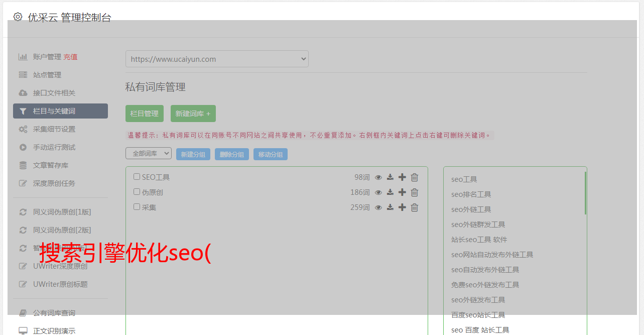The image size is (644, 335).
Task: Click the 移动分组 button
Action: (x=271, y=154)
